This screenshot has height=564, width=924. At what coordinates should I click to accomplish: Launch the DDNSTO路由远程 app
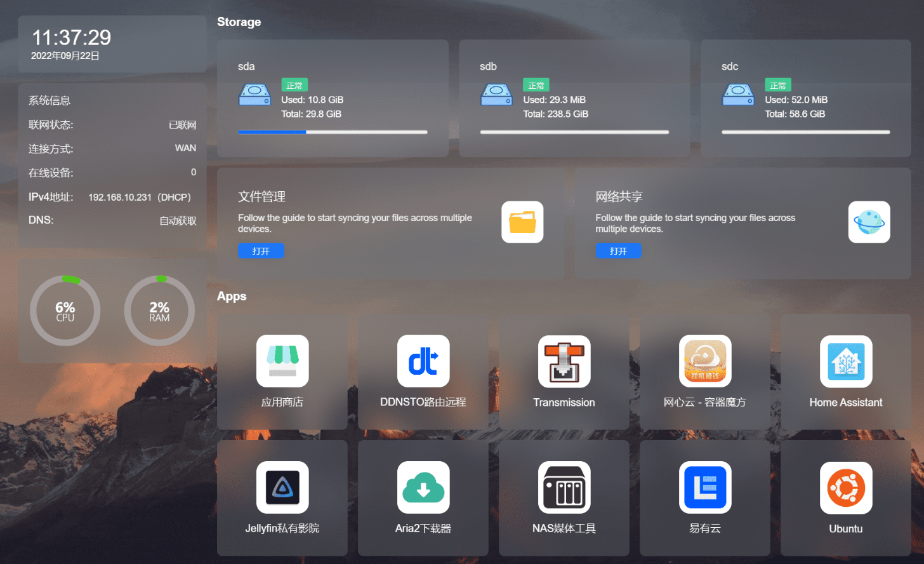point(423,361)
